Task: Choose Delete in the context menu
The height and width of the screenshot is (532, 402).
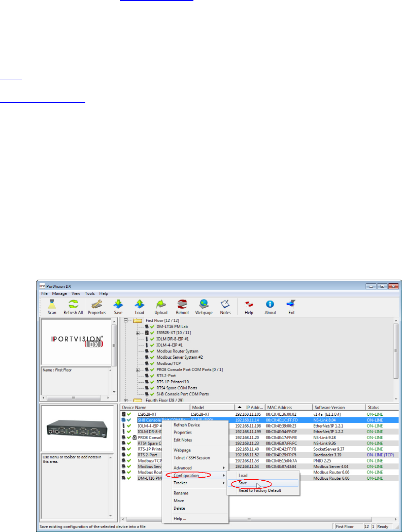Action: pyautogui.click(x=195, y=508)
